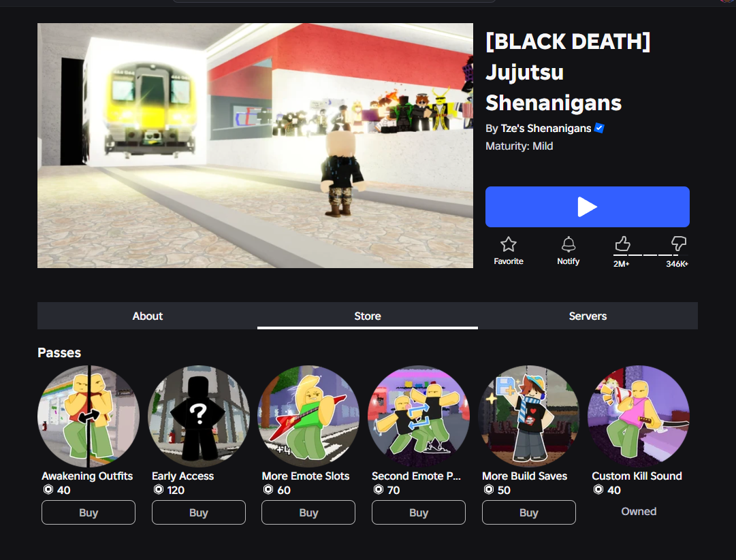The width and height of the screenshot is (736, 560).
Task: Click the Early Access pass title
Action: tap(182, 476)
